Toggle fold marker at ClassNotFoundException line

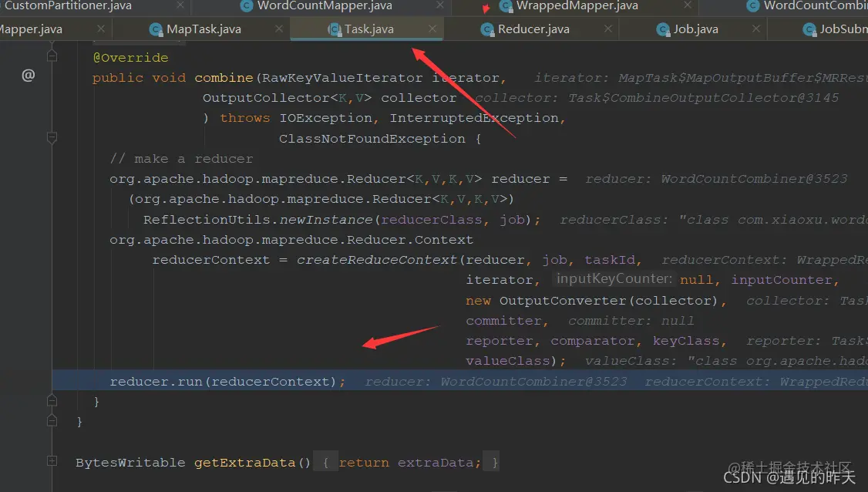[x=52, y=137]
